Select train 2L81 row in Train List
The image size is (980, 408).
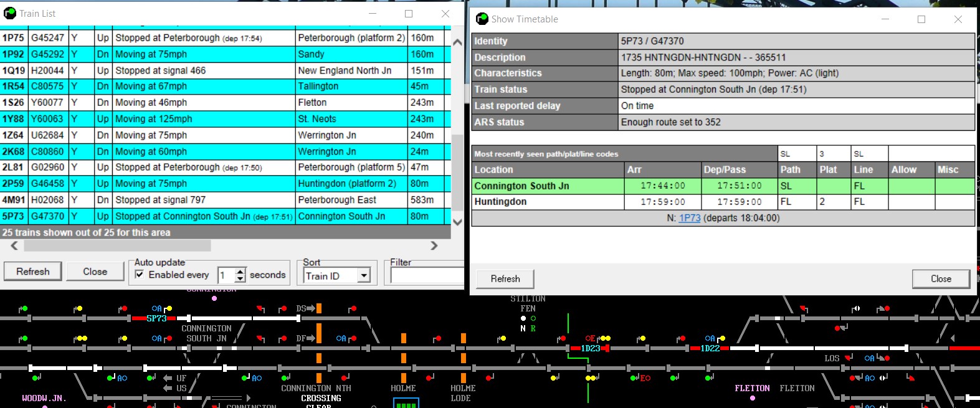(225, 168)
